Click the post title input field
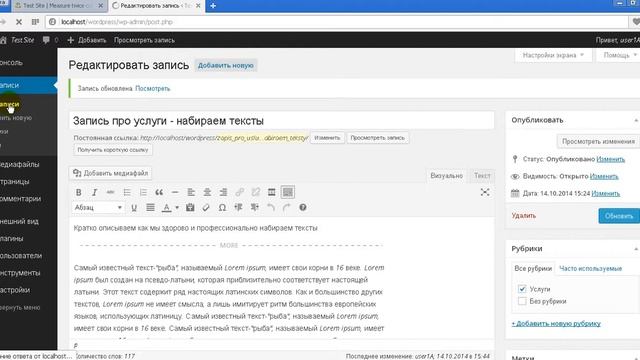Image resolution: width=640 pixels, height=360 pixels. click(x=282, y=121)
